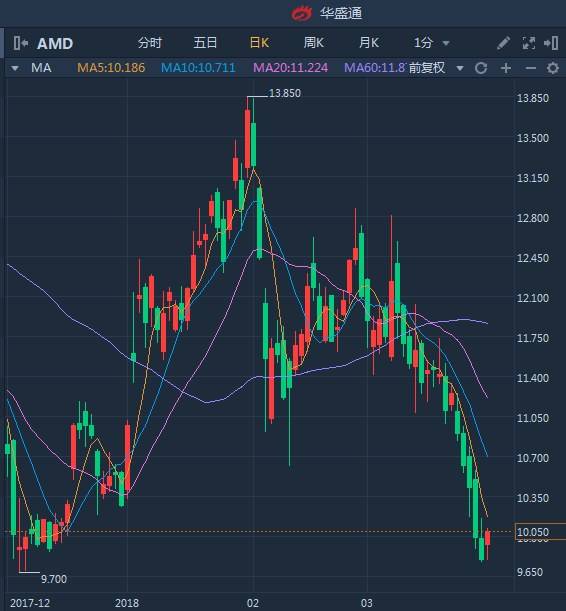Collapse the left panel beside AMD

[x=20, y=43]
